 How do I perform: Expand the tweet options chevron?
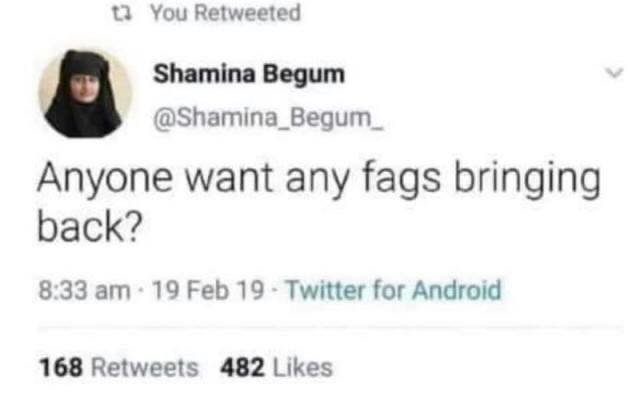pos(614,73)
